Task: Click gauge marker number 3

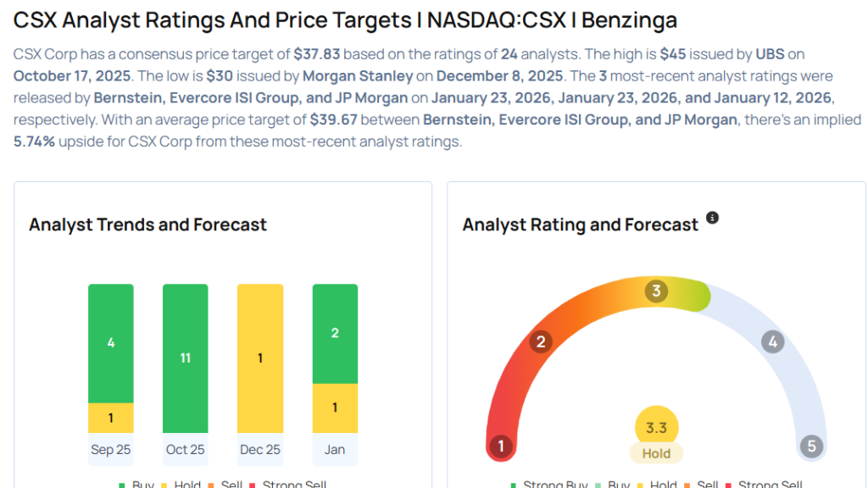Action: pos(655,291)
